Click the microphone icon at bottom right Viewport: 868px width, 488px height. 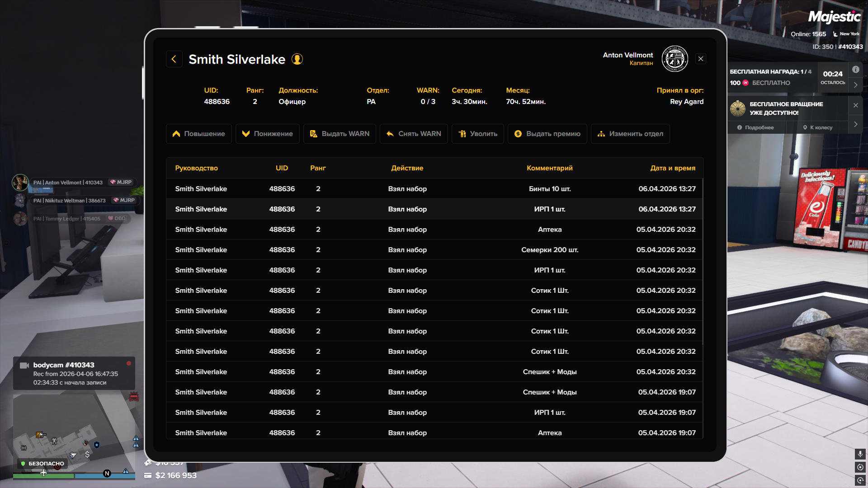[x=860, y=453]
